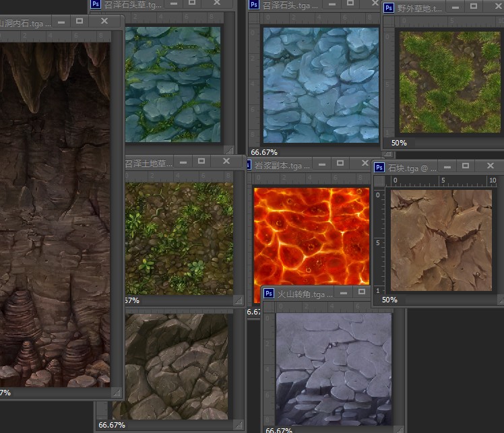Maximize the 岩浆副本.tga lava window
504x433 pixels.
(x=340, y=163)
